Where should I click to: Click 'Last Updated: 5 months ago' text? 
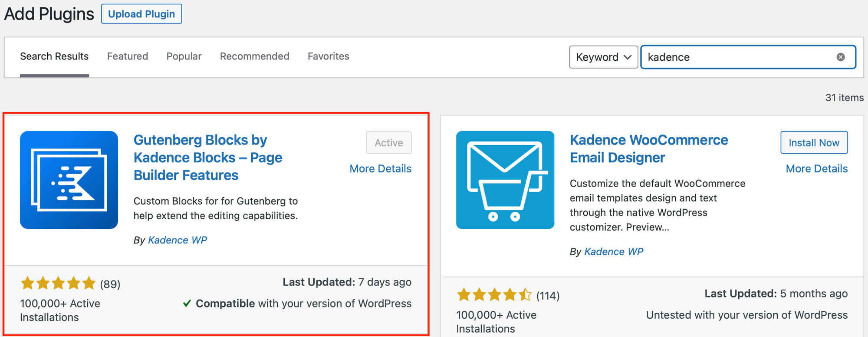pos(776,294)
